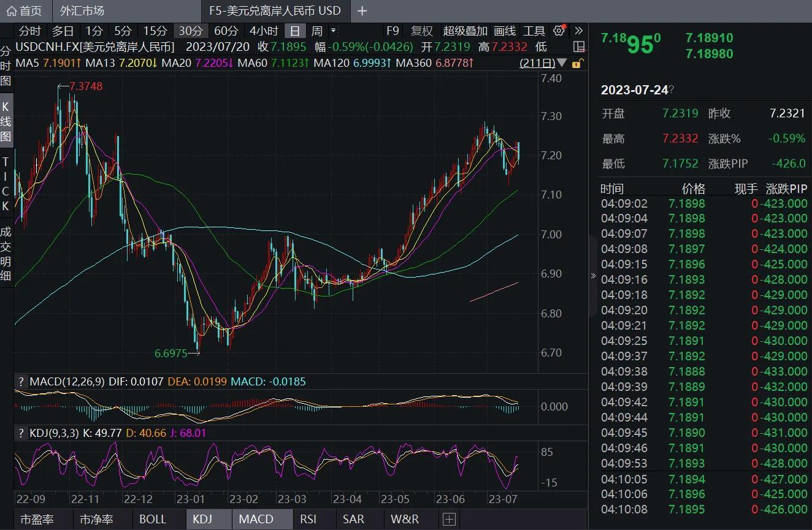Go to 首页 home tab

(x=25, y=11)
